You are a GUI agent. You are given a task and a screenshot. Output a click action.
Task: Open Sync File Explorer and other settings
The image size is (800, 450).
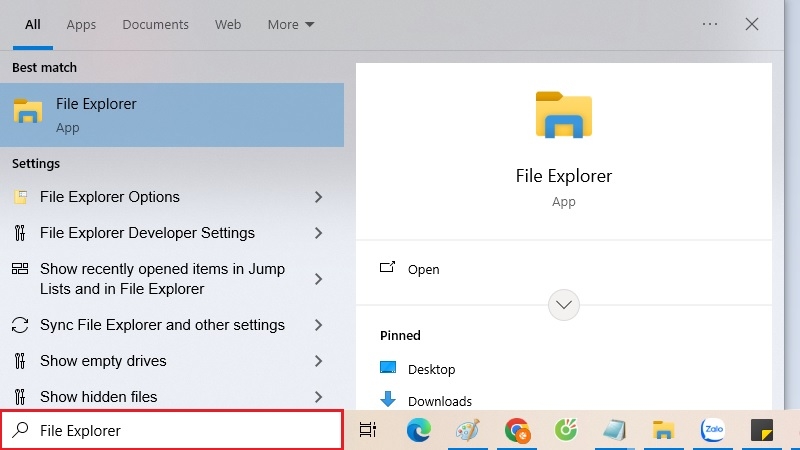[172, 325]
